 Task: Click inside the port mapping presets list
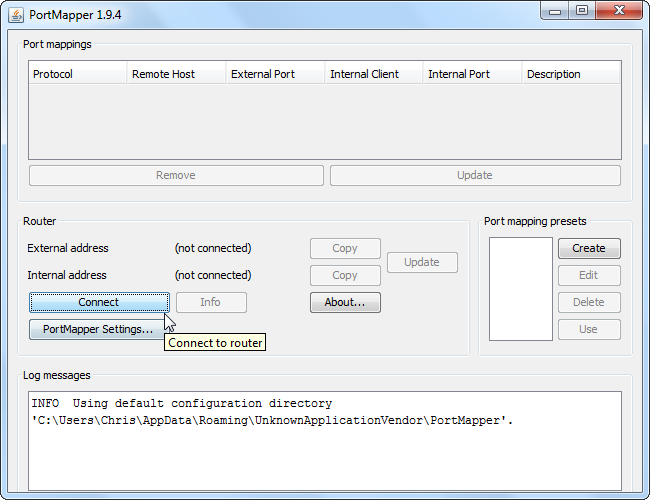click(x=521, y=289)
